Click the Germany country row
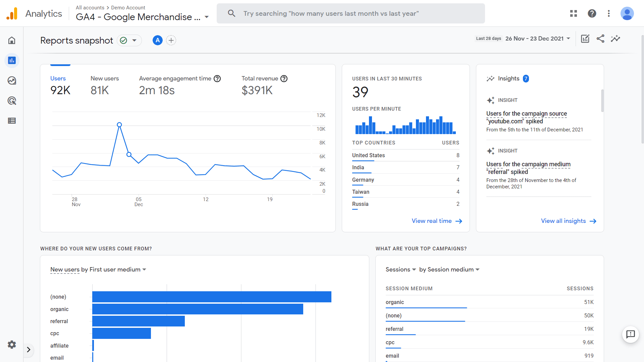Viewport: 644px width, 362px height. click(406, 180)
